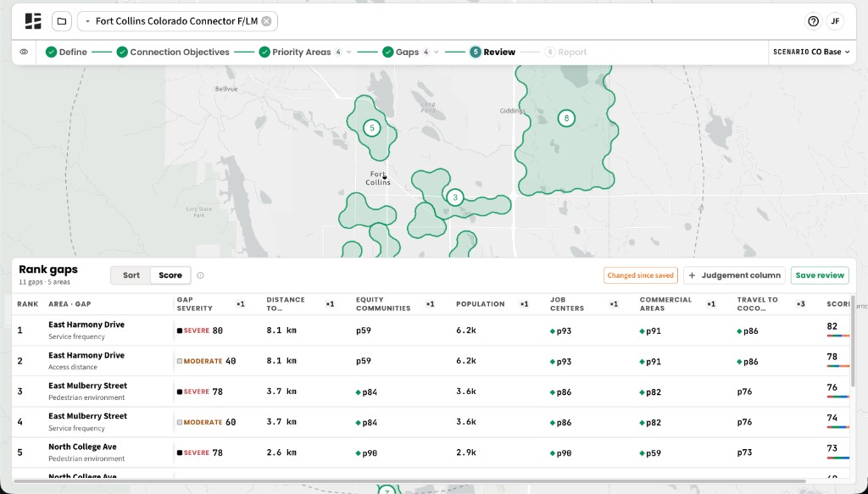Open the help question mark icon

coord(813,21)
